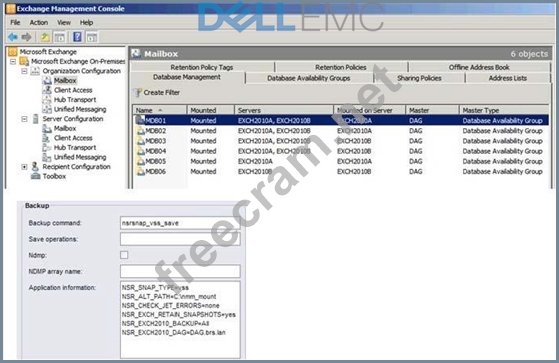559x363 pixels.
Task: Sort by the Servers column header
Action: pyautogui.click(x=284, y=110)
